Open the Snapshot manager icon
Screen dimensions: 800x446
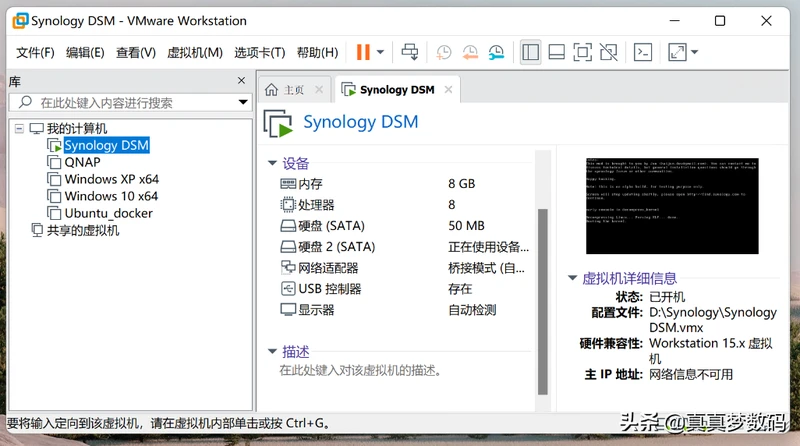496,52
